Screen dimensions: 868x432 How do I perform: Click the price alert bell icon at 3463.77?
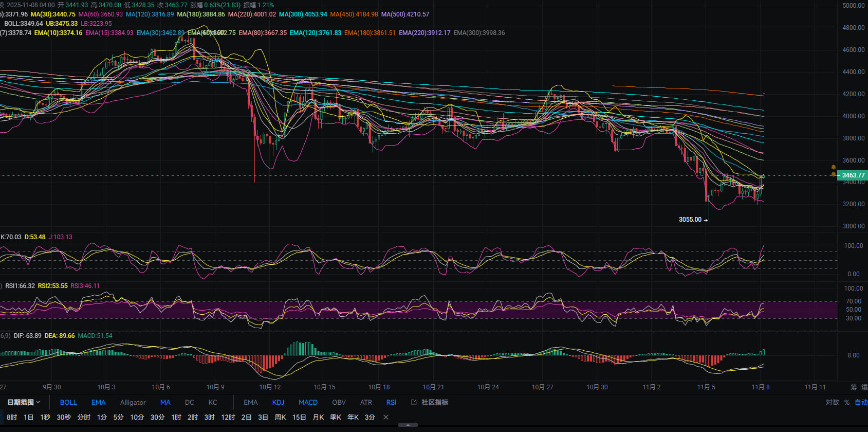pyautogui.click(x=833, y=174)
